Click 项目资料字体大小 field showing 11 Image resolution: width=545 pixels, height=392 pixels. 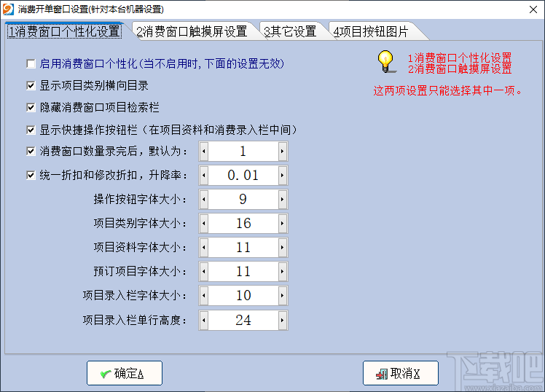pos(243,248)
